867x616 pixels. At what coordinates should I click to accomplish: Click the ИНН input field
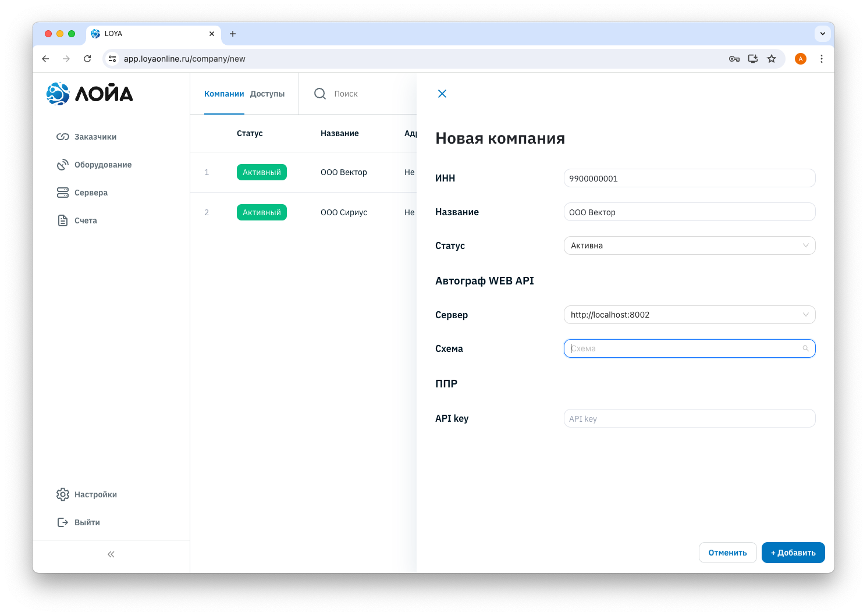(690, 178)
